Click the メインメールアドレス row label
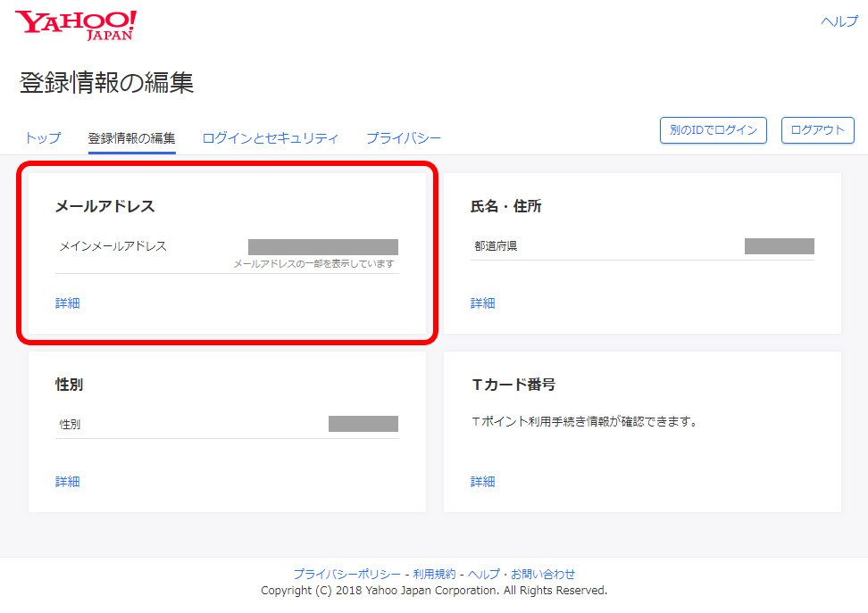868x613 pixels. pos(113,246)
